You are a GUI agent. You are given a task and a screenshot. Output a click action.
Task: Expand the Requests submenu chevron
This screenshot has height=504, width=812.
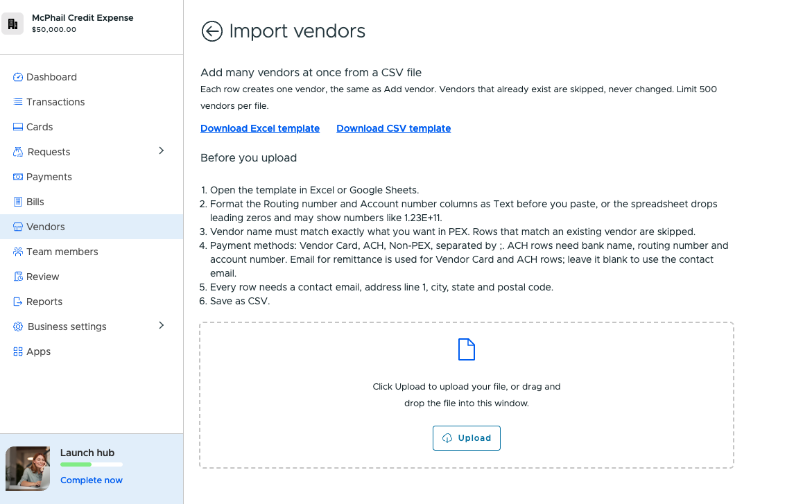pyautogui.click(x=162, y=150)
